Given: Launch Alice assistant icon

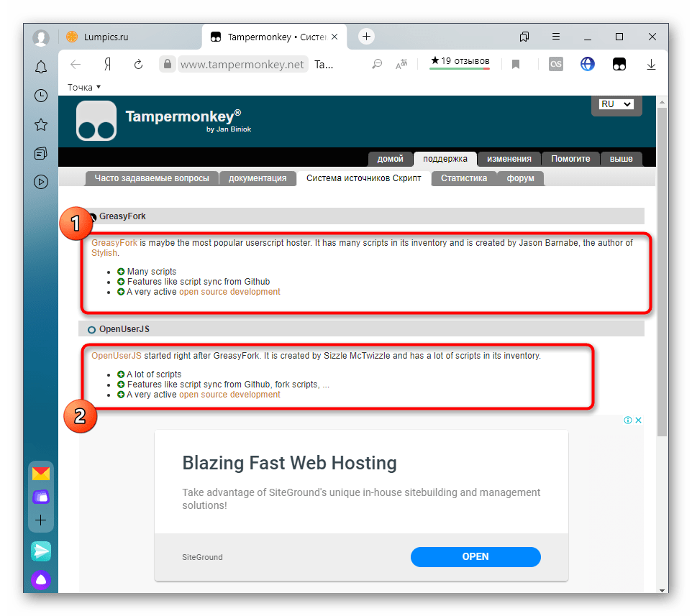Looking at the screenshot, I should 41,580.
